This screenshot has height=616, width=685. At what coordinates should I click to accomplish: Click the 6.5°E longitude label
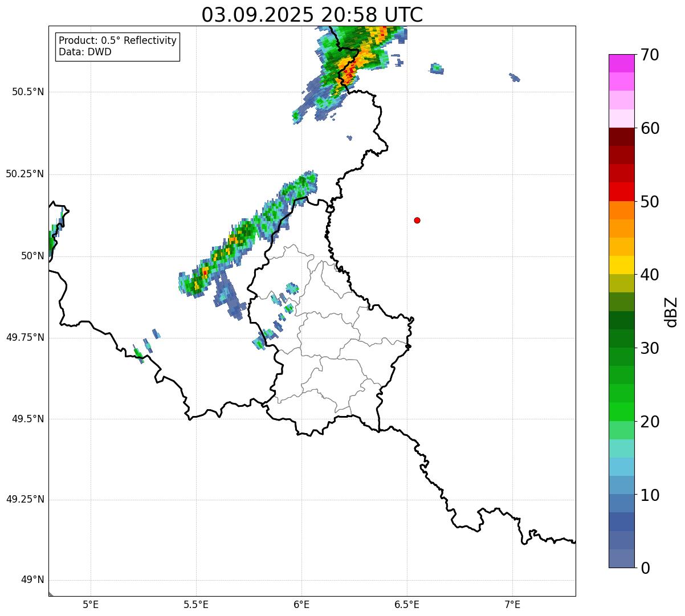pyautogui.click(x=407, y=605)
